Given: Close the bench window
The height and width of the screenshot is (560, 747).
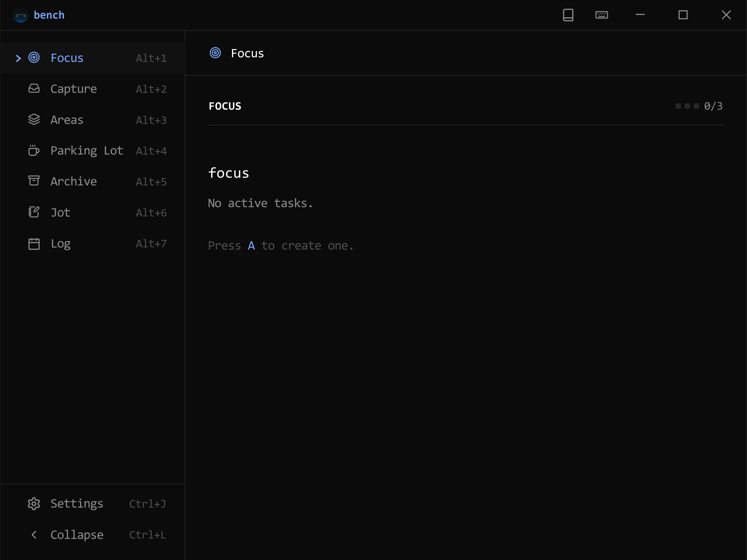Looking at the screenshot, I should [x=726, y=15].
